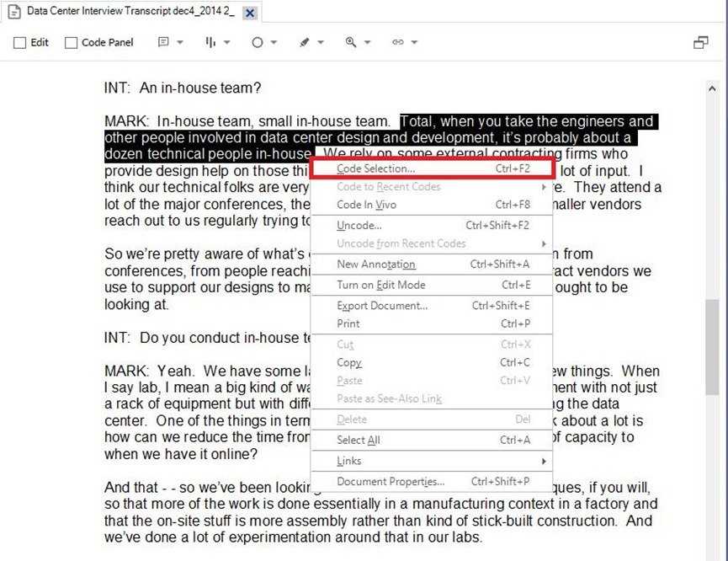Open Code to Recent Codes submenu

point(433,187)
